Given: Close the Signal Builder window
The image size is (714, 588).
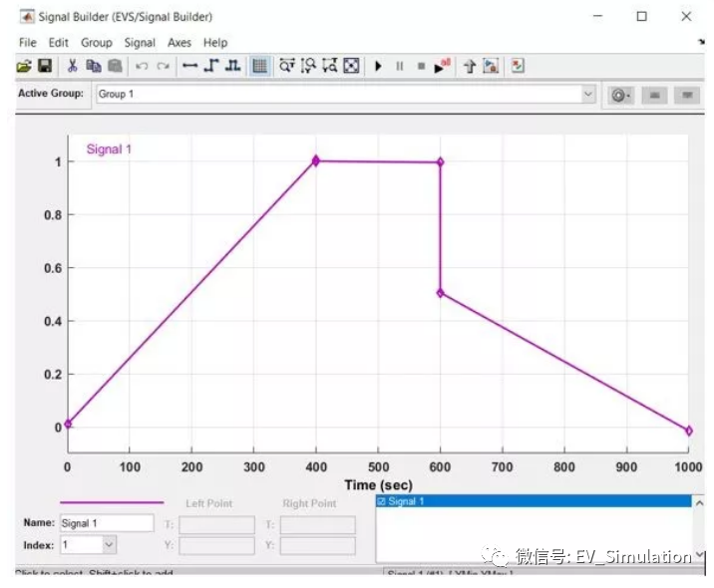Looking at the screenshot, I should (686, 16).
